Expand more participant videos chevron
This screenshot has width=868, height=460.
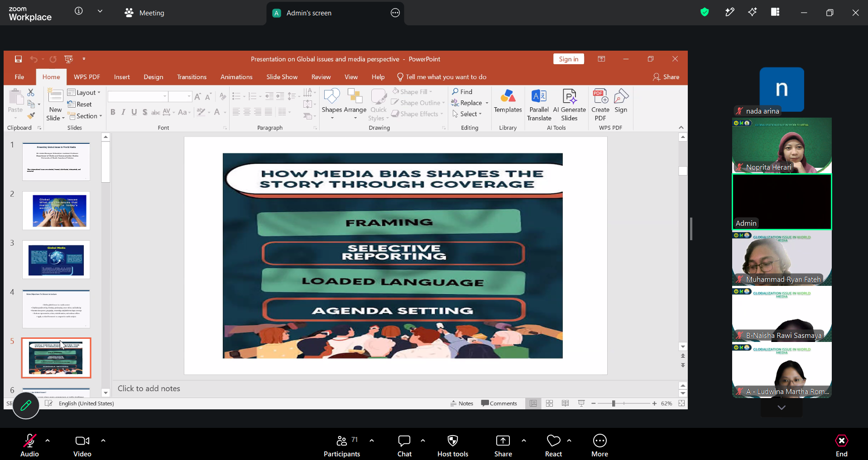click(782, 408)
